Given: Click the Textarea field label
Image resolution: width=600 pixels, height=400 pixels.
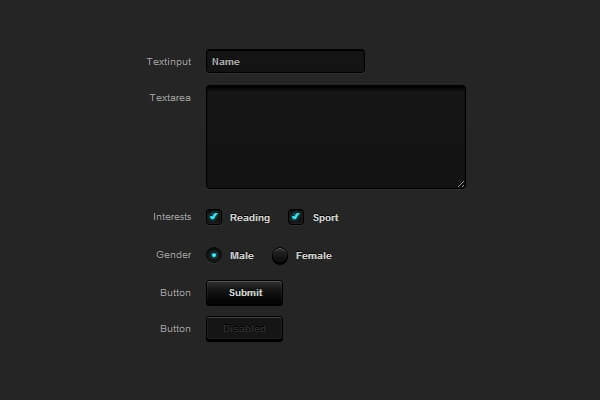Looking at the screenshot, I should [x=170, y=97].
